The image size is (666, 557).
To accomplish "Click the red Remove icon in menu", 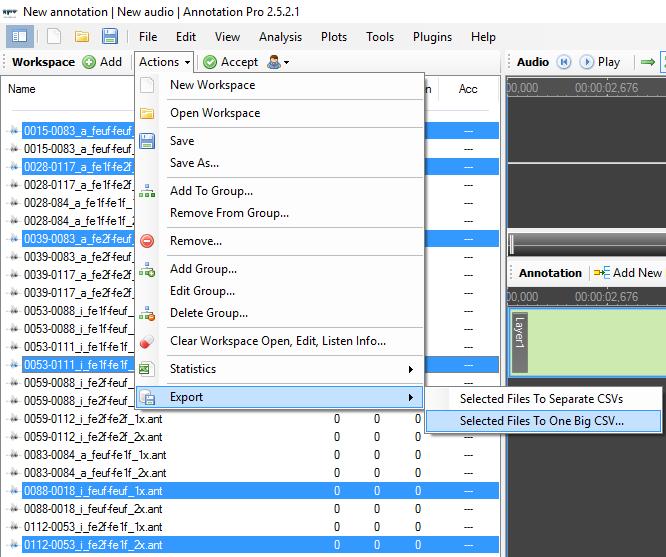I will (147, 241).
